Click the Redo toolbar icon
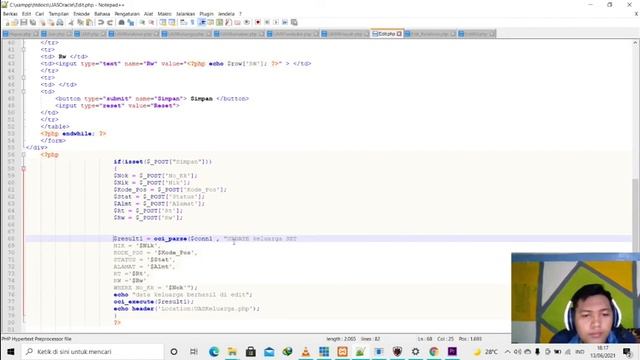The height and width of the screenshot is (360, 640). [110, 22]
